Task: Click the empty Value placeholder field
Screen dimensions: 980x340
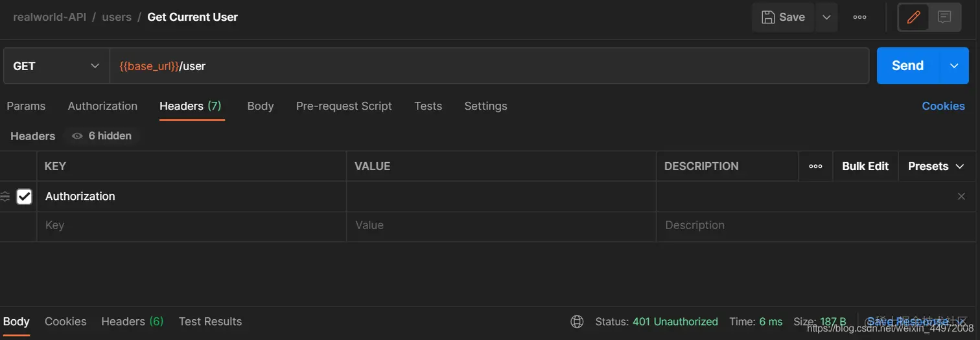Action: coord(501,226)
